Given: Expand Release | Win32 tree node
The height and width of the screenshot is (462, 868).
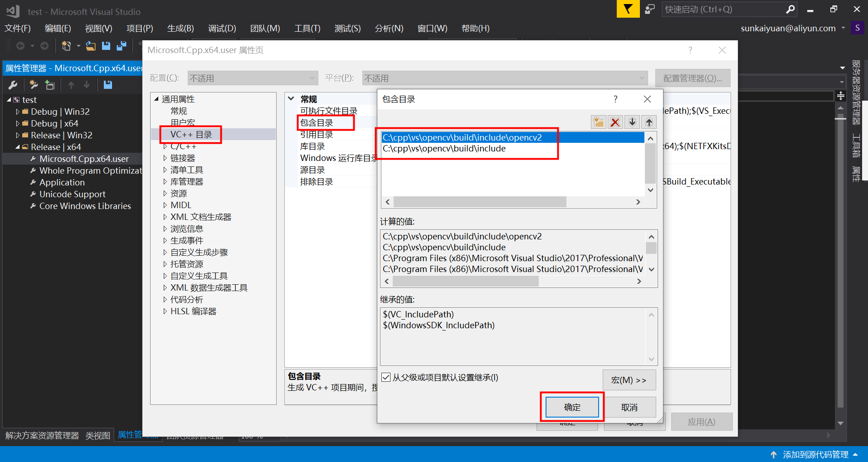Looking at the screenshot, I should click(18, 135).
